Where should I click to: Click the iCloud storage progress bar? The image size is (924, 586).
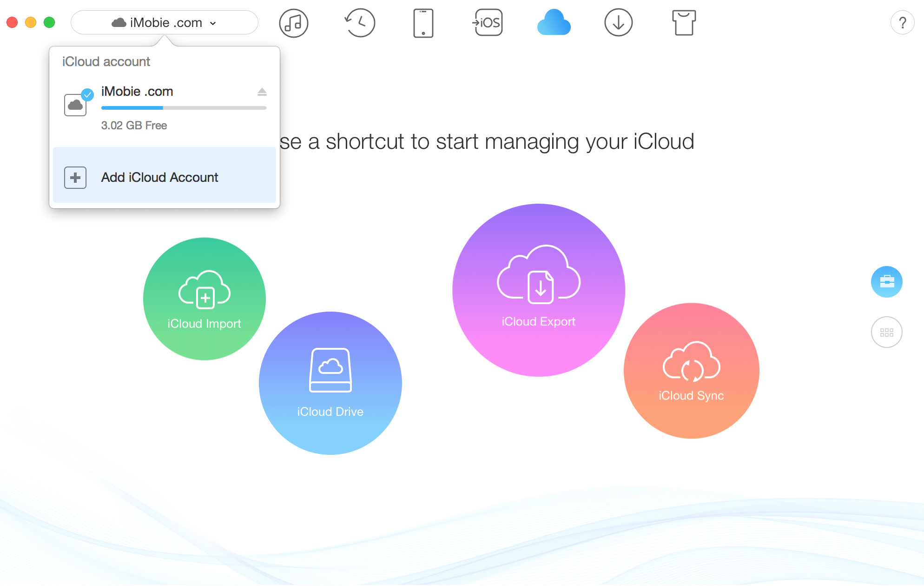pos(184,107)
